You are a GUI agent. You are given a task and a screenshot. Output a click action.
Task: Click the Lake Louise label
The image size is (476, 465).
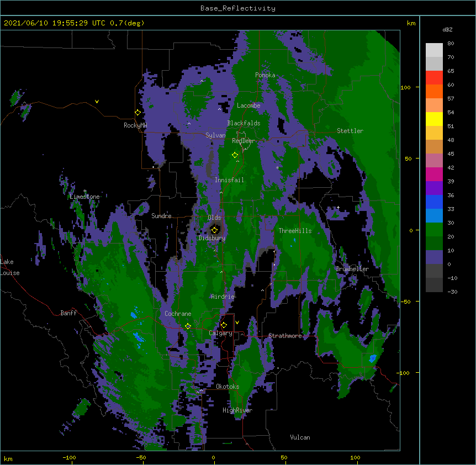pyautogui.click(x=10, y=267)
